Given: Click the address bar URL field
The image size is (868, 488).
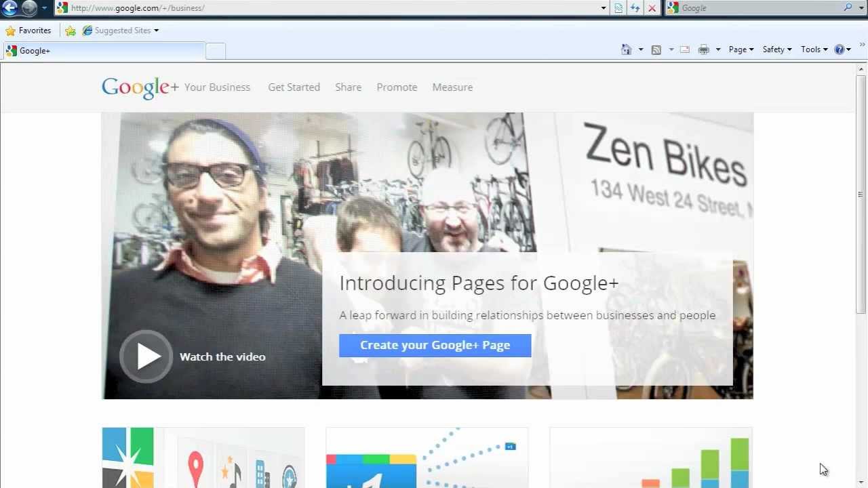Looking at the screenshot, I should tap(332, 8).
